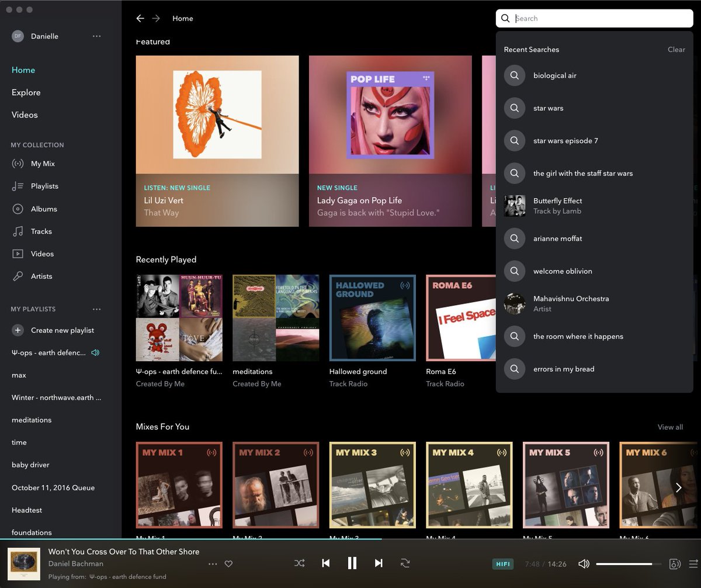Open My Mix 5 cover

tap(566, 485)
